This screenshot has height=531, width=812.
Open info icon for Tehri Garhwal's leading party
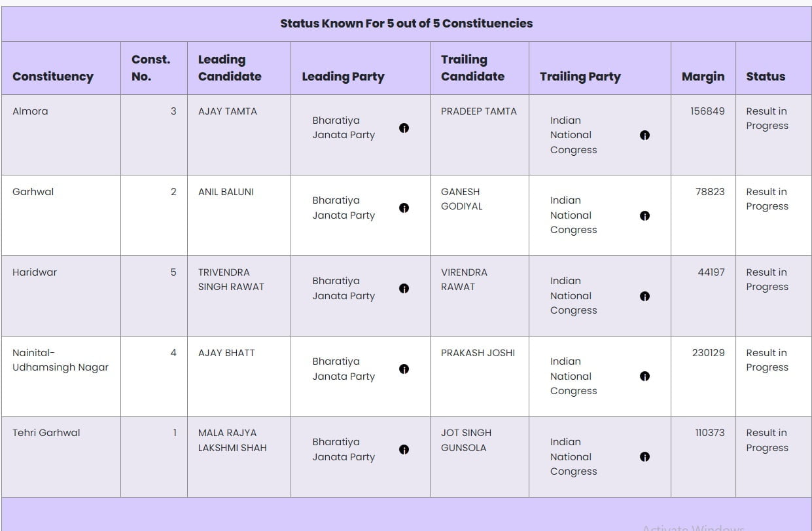(404, 450)
